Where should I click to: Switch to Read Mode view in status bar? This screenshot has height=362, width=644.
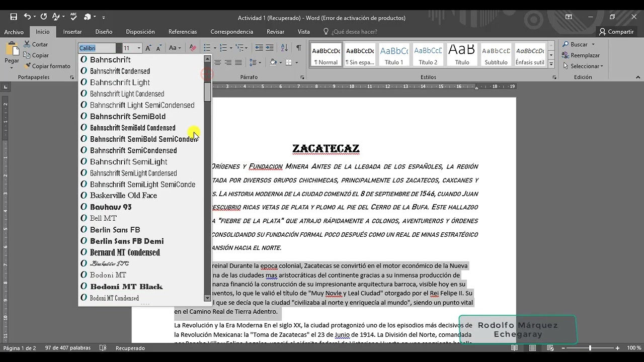click(514, 348)
